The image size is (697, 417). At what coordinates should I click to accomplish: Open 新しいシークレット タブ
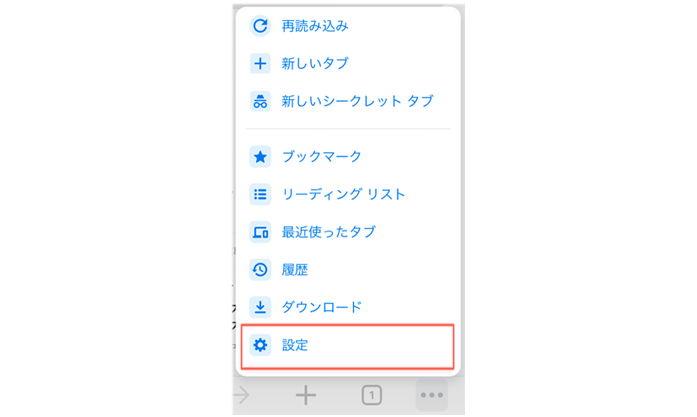(x=348, y=101)
